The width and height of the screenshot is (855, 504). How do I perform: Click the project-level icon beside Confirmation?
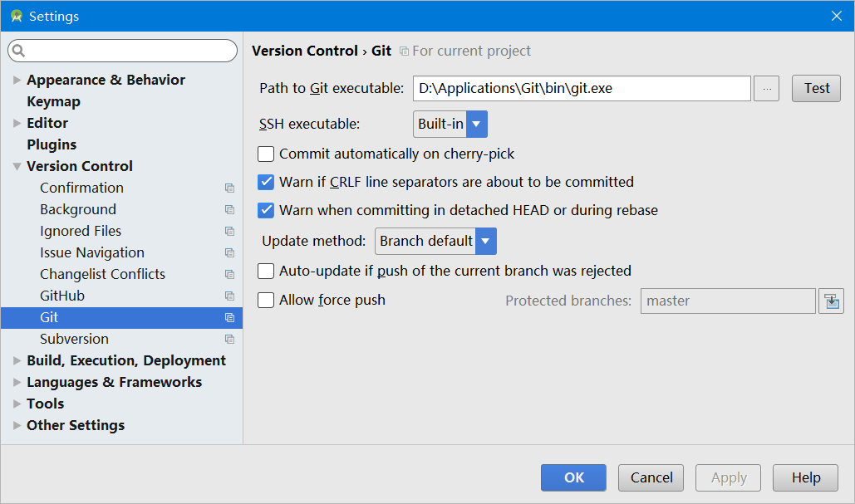click(x=230, y=188)
